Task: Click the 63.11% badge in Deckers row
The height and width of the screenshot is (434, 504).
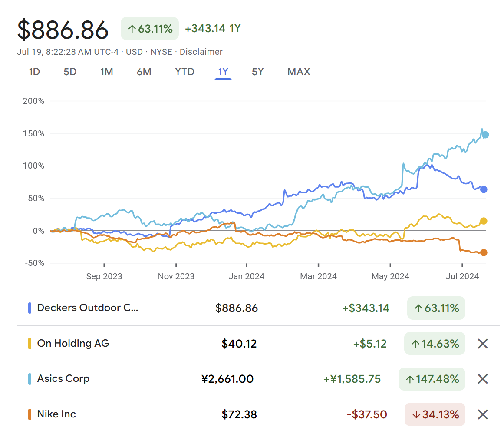Action: 436,308
